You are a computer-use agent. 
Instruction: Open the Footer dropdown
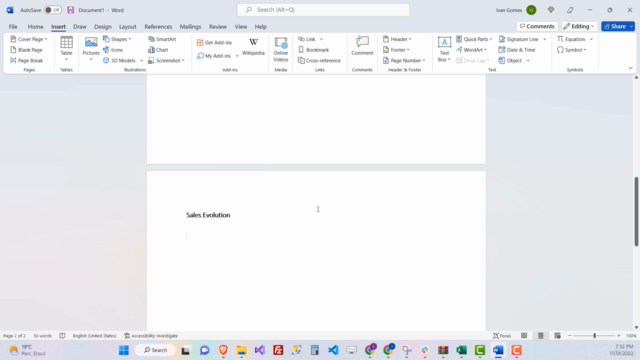(x=396, y=50)
